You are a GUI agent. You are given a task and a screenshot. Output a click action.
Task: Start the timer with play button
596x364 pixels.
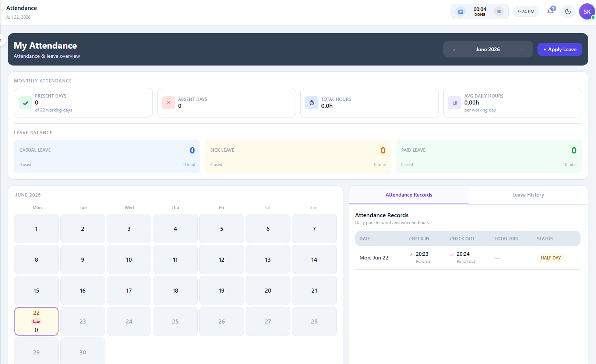coord(460,12)
